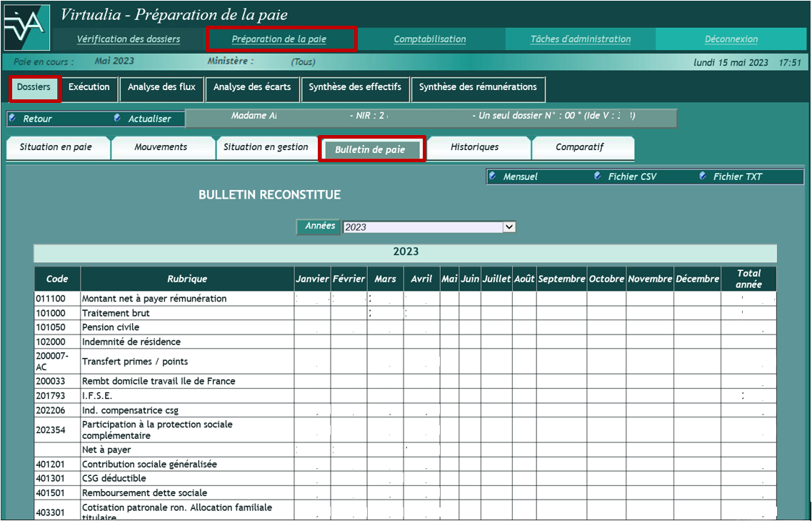Click the Virtualia logo icon
812x521 pixels.
pyautogui.click(x=26, y=27)
